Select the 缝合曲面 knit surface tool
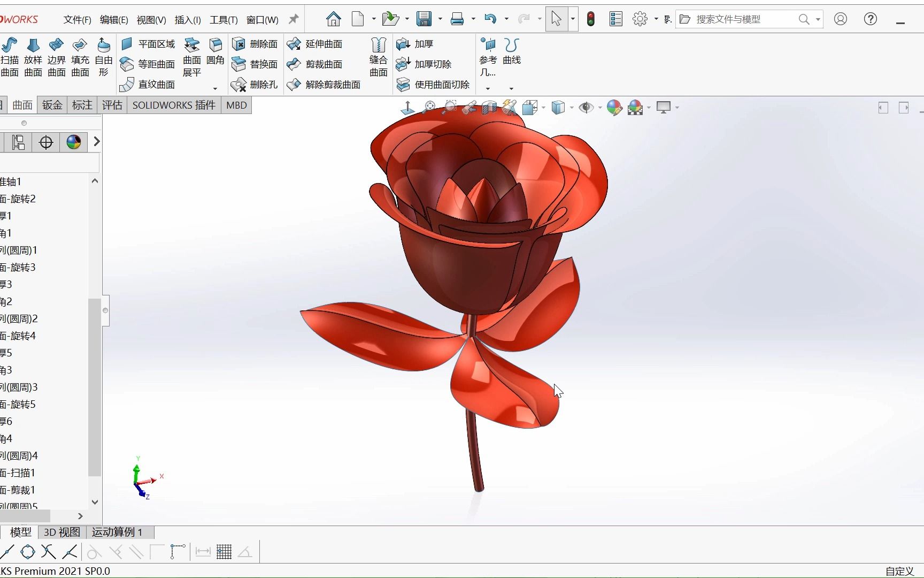 tap(378, 57)
